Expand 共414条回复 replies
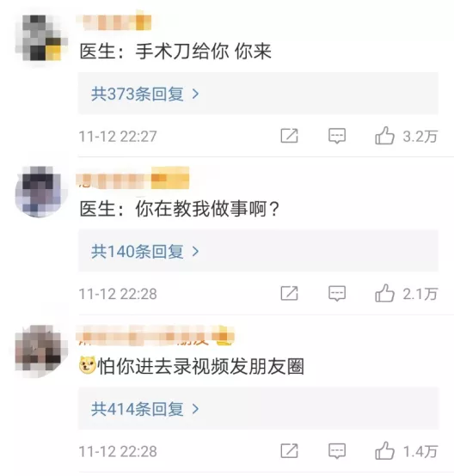Image resolution: width=454 pixels, height=476 pixels. click(258, 409)
